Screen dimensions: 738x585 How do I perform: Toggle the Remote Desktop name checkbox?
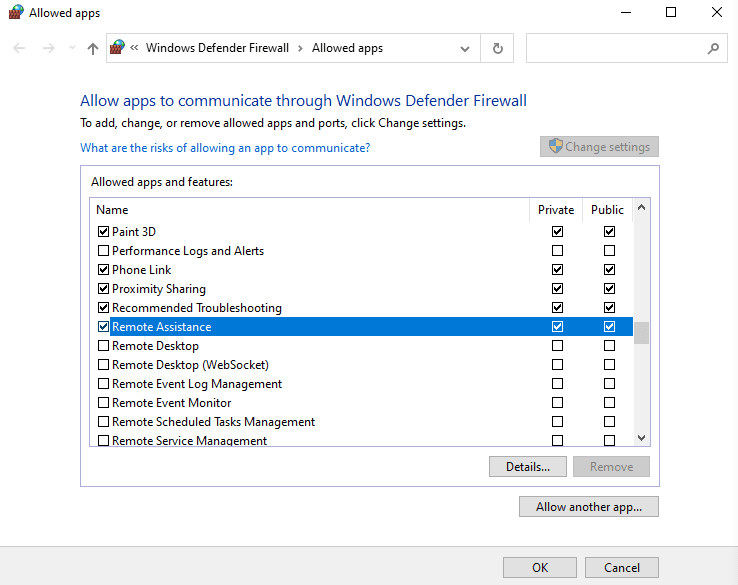tap(103, 346)
